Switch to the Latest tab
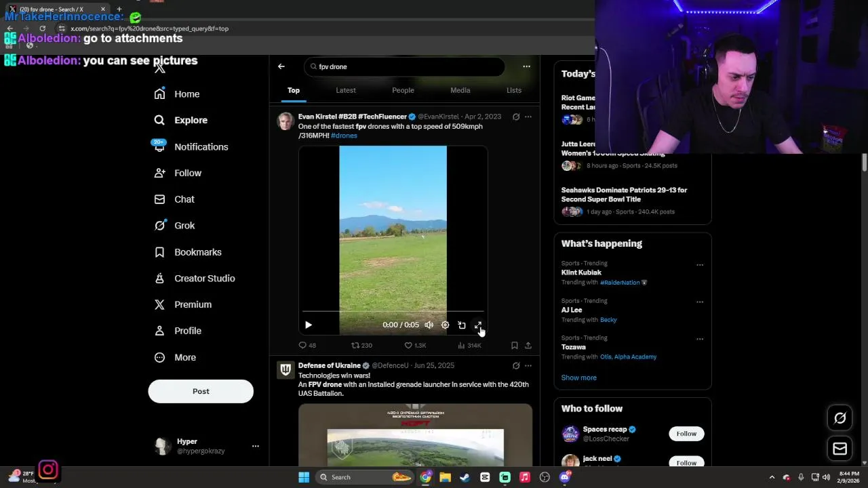Screen dimensions: 868x488 click(346, 90)
